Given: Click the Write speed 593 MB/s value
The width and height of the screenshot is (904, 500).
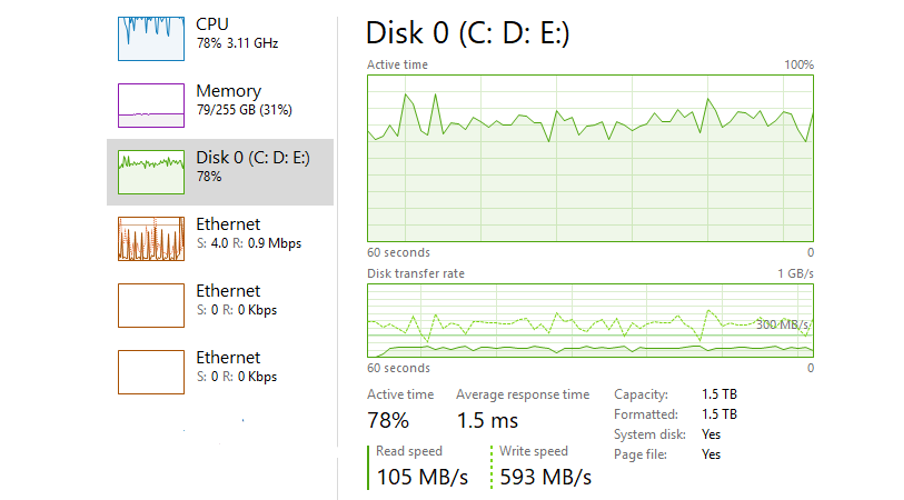Looking at the screenshot, I should 545,477.
